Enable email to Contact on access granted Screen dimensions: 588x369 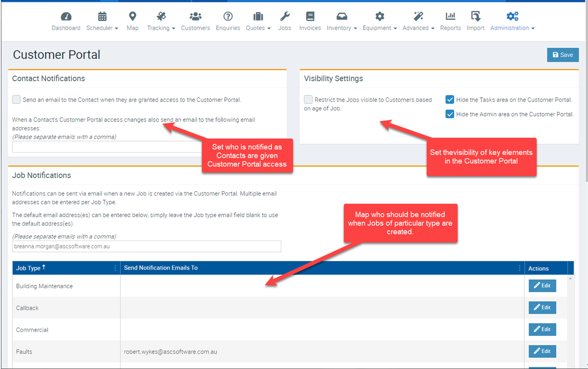(17, 99)
